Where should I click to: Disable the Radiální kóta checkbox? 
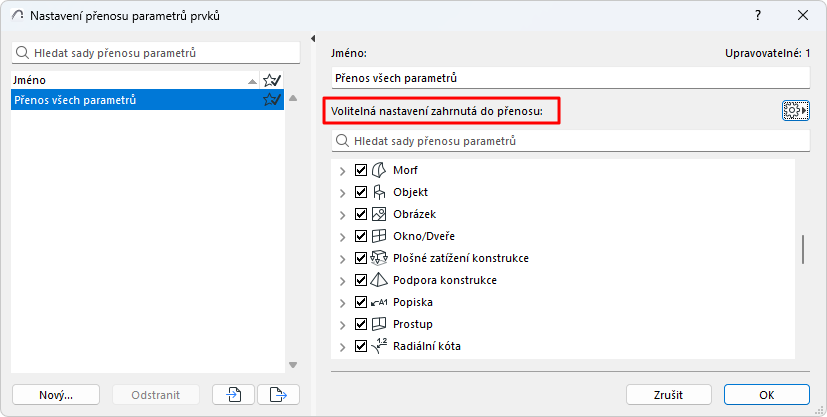pos(361,346)
